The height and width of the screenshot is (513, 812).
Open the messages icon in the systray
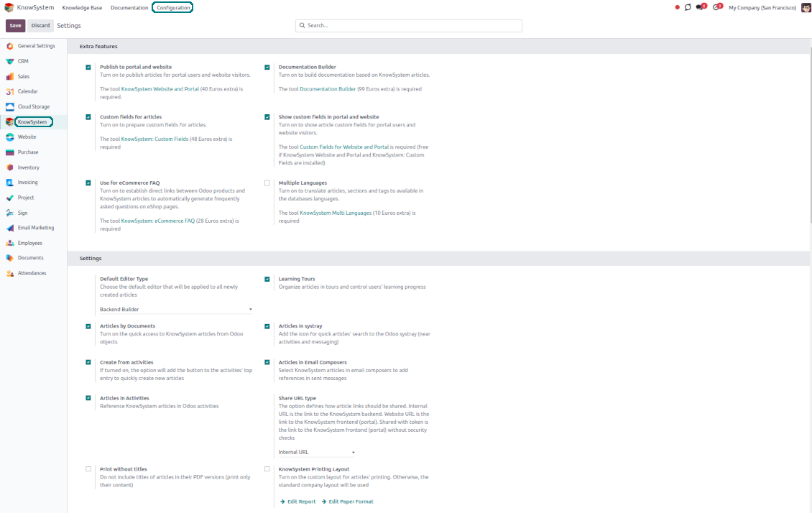click(701, 7)
